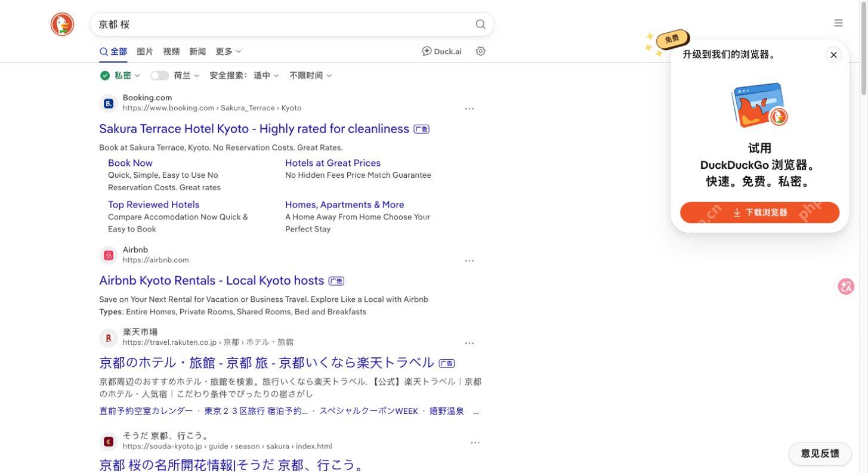Open 京都 桜の名所開花情報 result
This screenshot has width=868, height=473.
231,465
